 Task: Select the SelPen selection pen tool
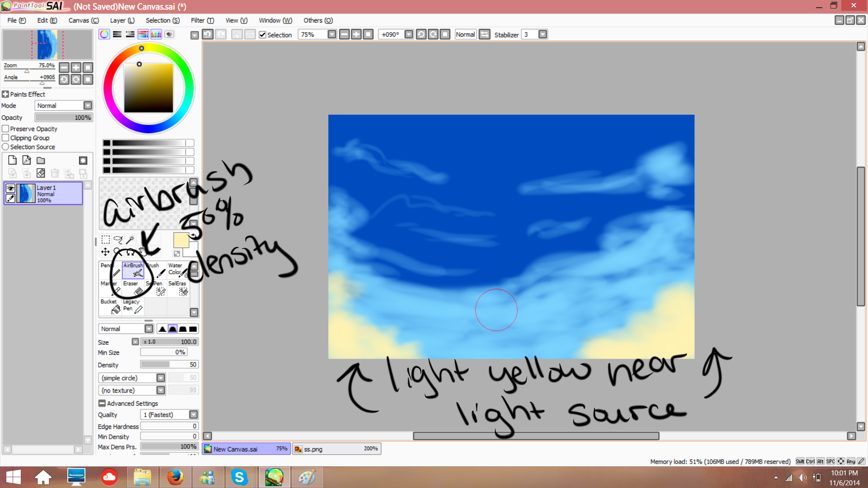pyautogui.click(x=156, y=288)
